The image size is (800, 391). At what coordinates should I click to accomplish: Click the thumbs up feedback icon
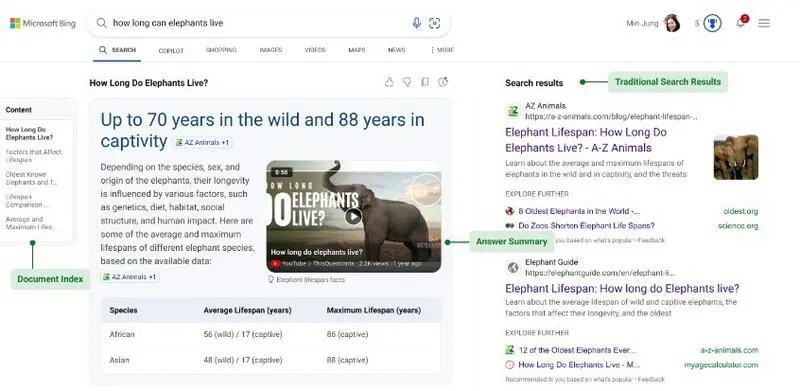click(x=389, y=82)
